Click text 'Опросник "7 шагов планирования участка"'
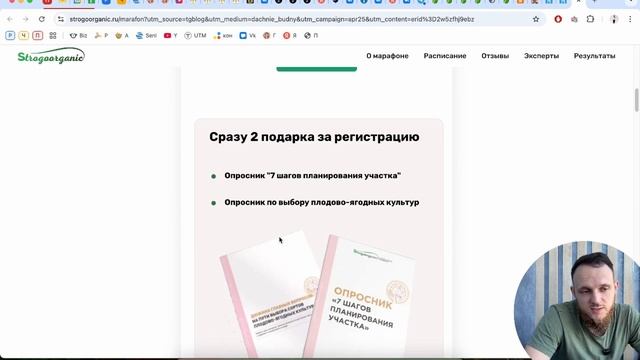The image size is (640, 360). click(313, 176)
